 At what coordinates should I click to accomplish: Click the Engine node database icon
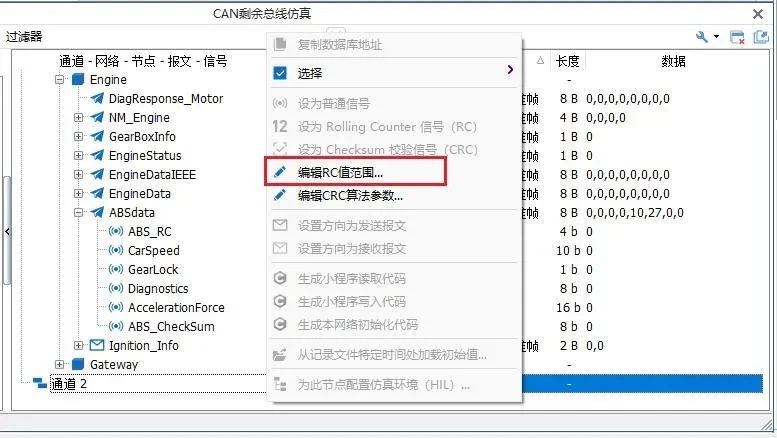(78, 80)
